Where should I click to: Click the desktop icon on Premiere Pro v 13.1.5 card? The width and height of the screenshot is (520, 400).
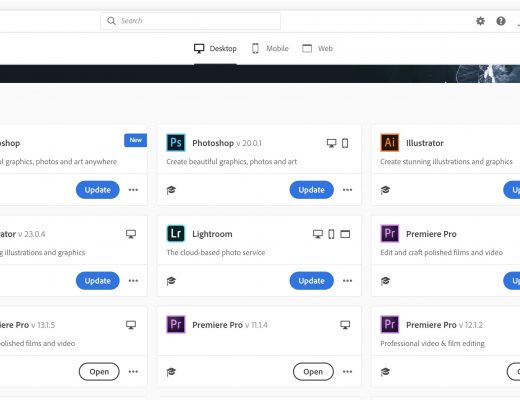click(x=131, y=325)
